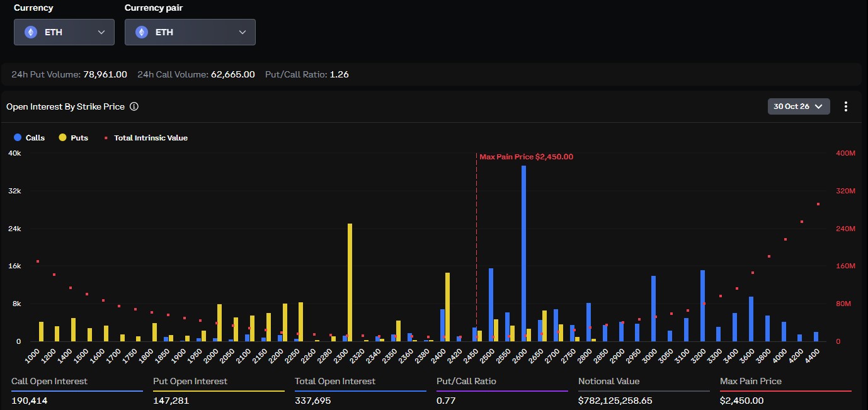
Task: Click the 40k label on left axis
Action: pos(14,153)
